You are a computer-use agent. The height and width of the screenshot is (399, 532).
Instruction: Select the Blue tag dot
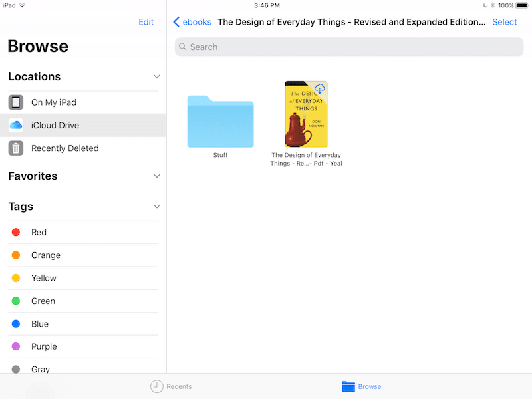pyautogui.click(x=16, y=324)
